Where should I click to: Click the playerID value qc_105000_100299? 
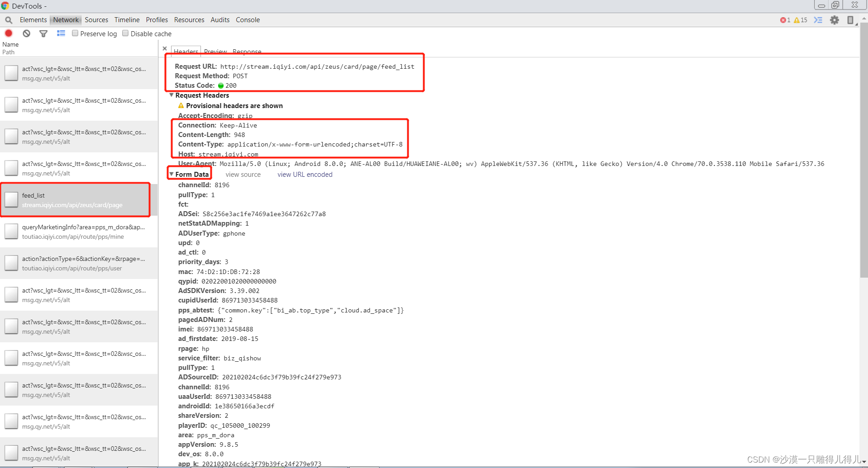tap(240, 425)
